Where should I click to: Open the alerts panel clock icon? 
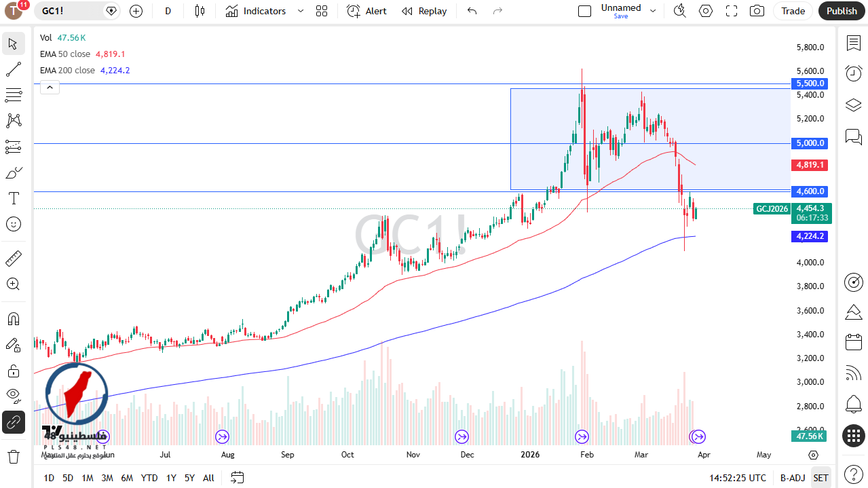(x=853, y=73)
